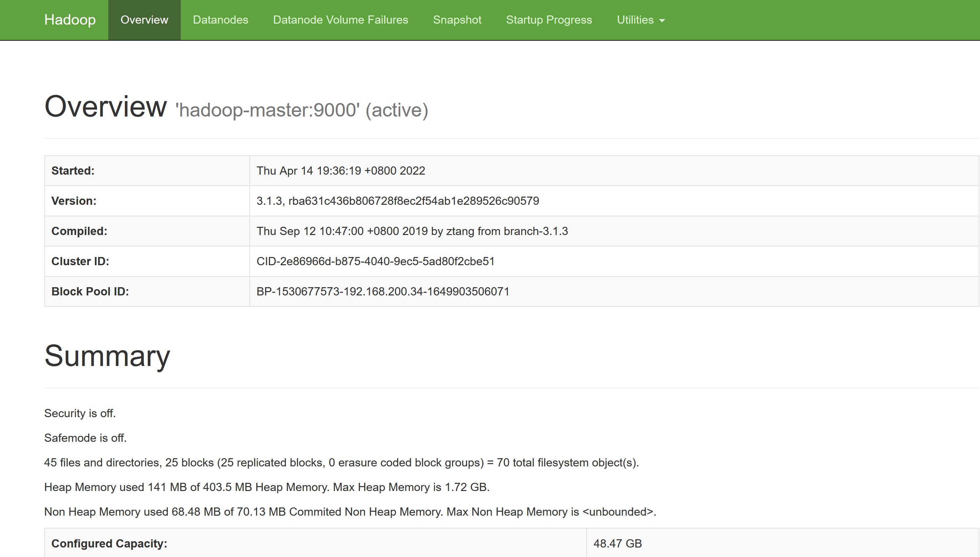Click the Heap Memory usage line
The image size is (980, 557).
[267, 487]
